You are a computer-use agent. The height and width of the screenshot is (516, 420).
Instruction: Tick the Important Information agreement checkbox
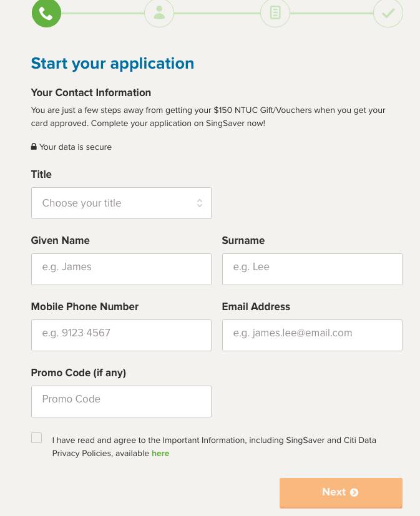[x=37, y=438]
